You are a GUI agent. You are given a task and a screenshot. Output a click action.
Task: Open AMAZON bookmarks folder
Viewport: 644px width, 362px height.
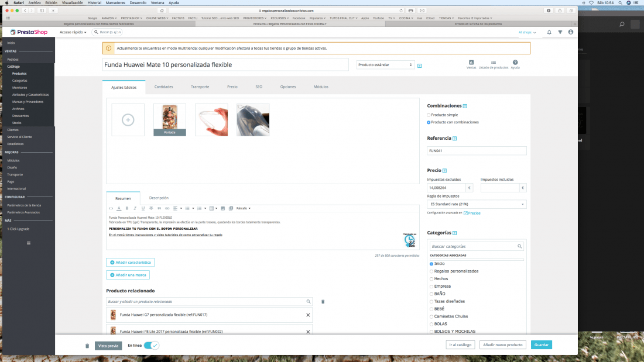point(109,18)
